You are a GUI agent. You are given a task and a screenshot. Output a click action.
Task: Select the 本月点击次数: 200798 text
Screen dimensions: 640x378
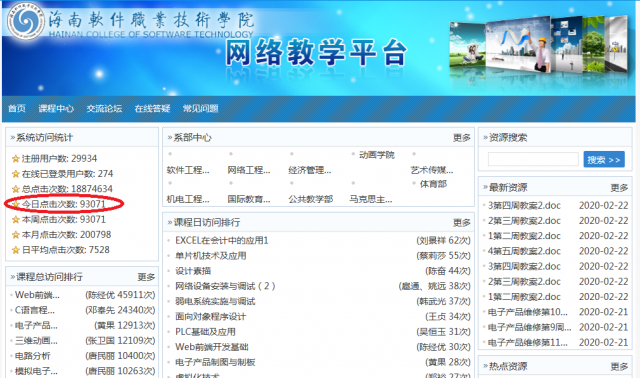tap(66, 235)
